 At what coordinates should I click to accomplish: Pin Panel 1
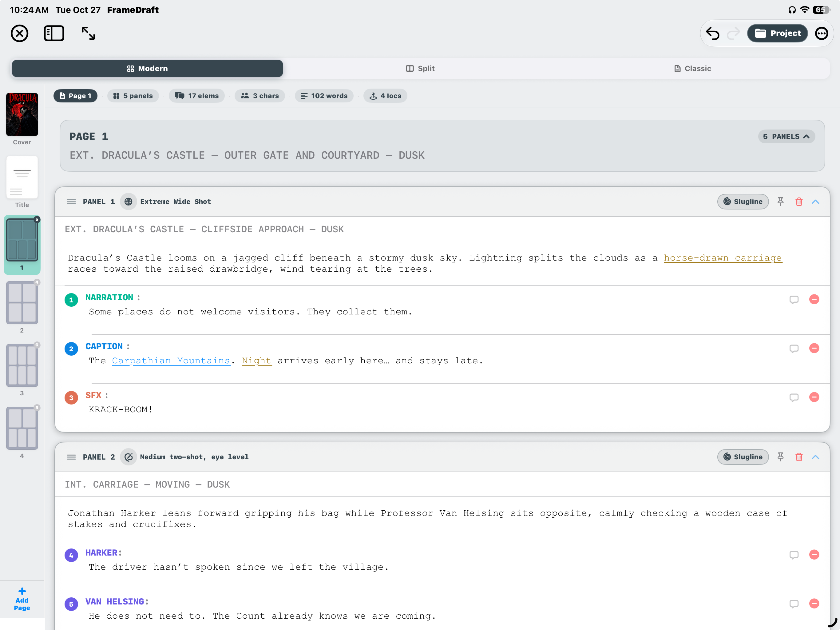(x=780, y=202)
